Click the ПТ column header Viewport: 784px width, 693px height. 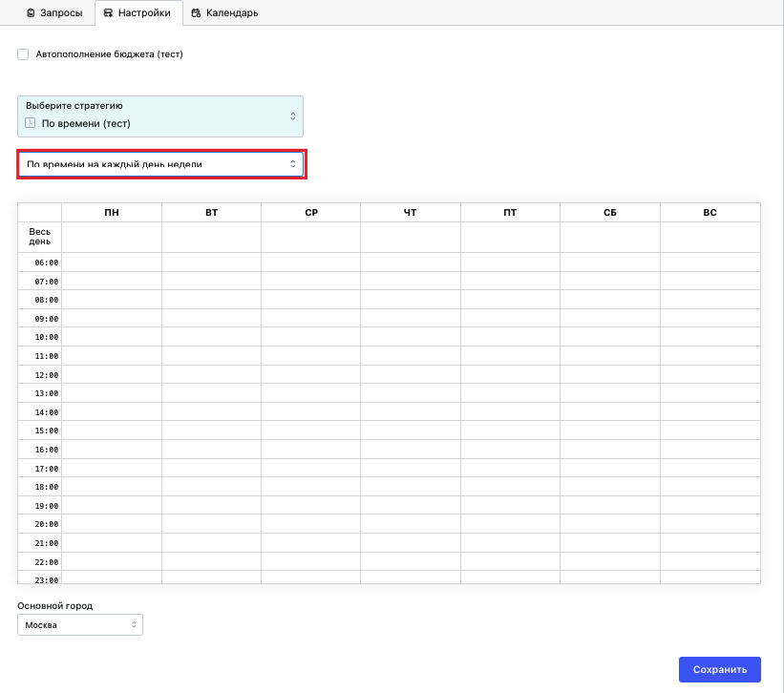point(510,212)
